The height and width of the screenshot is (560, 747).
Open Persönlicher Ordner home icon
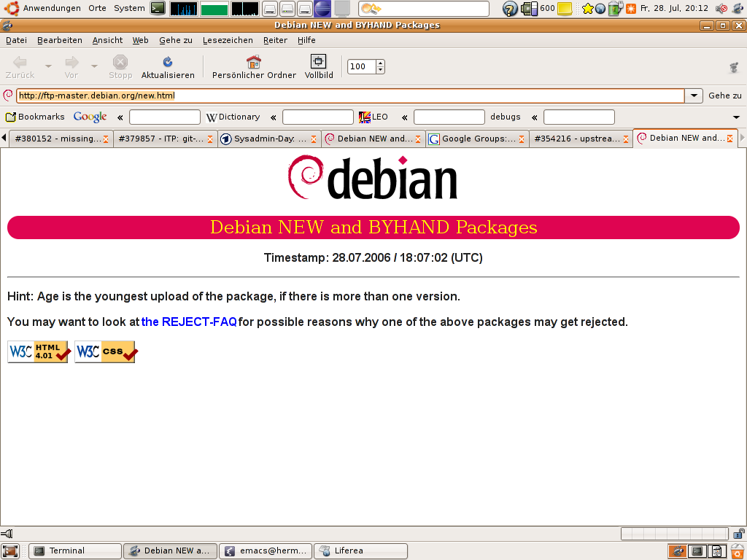tap(254, 63)
